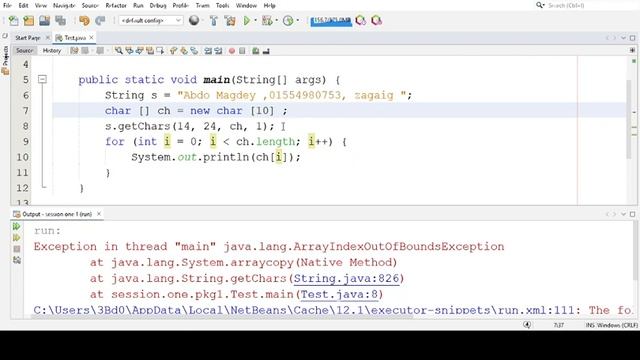Open the editor documents list dropdown arrow
640x360 pixels.
tap(623, 38)
